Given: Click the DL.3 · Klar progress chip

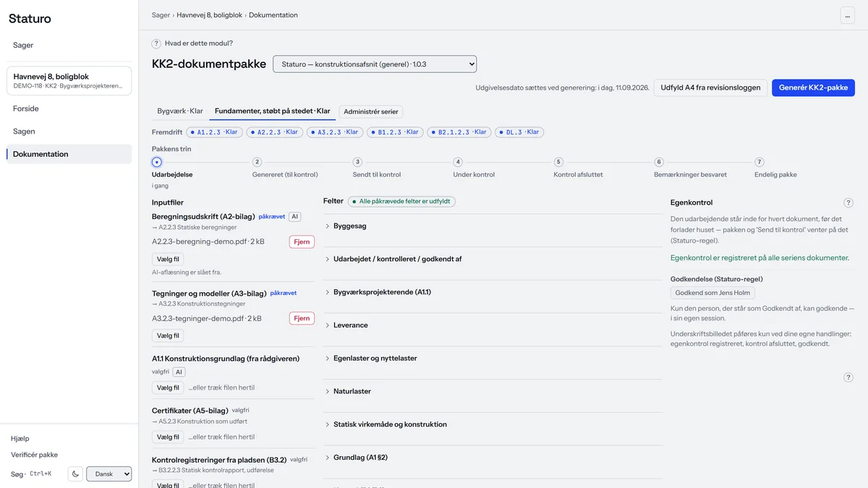Looking at the screenshot, I should pos(519,132).
